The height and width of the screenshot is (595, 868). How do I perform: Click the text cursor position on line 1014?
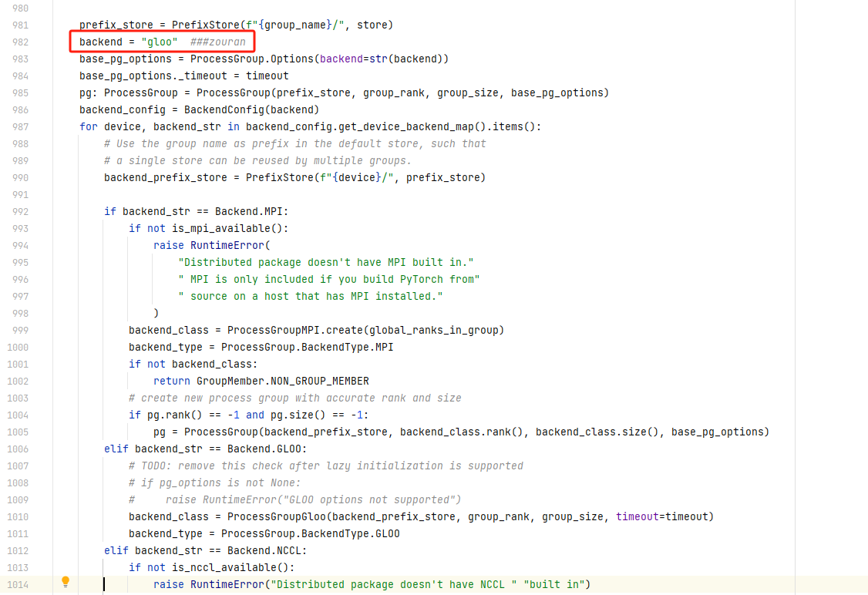pos(104,584)
